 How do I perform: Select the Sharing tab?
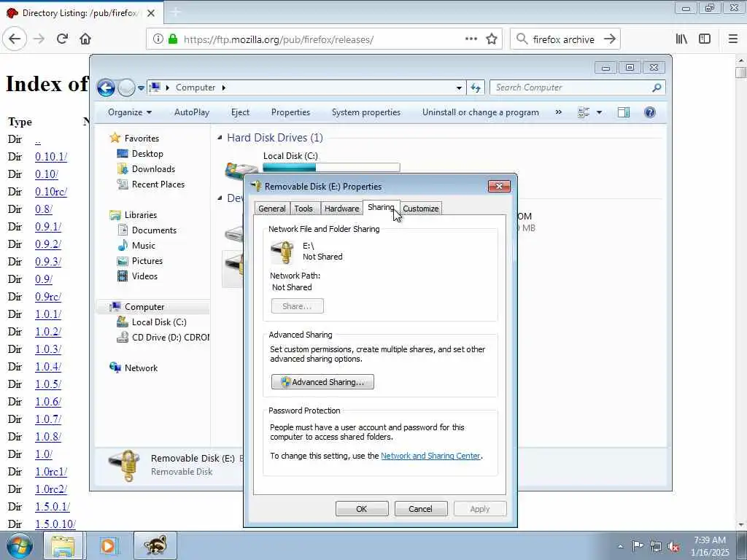tap(381, 208)
